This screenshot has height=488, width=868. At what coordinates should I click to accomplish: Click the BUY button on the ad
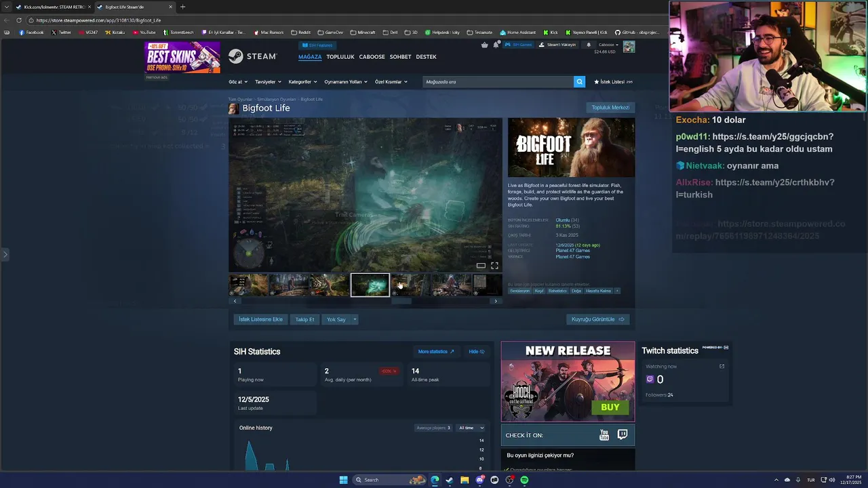(x=610, y=407)
